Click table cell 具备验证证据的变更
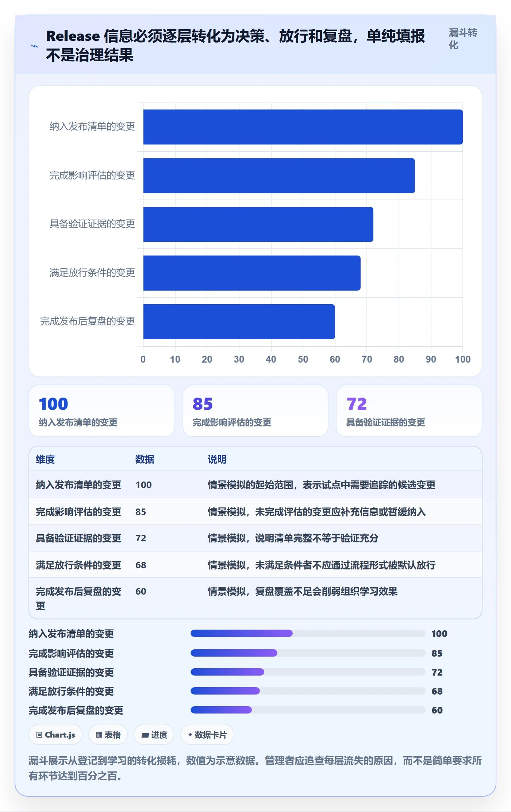 (78, 538)
